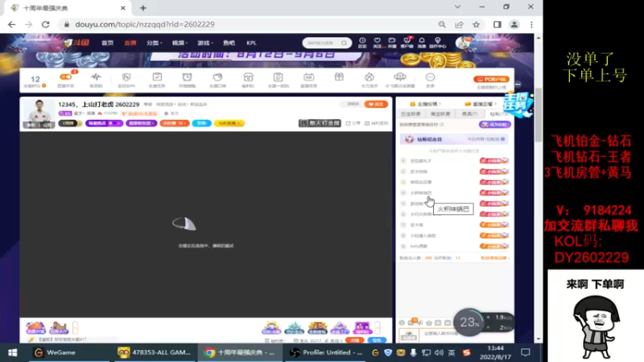
Task: Toggle the orange switch in activity toolbar
Action: click(x=66, y=76)
